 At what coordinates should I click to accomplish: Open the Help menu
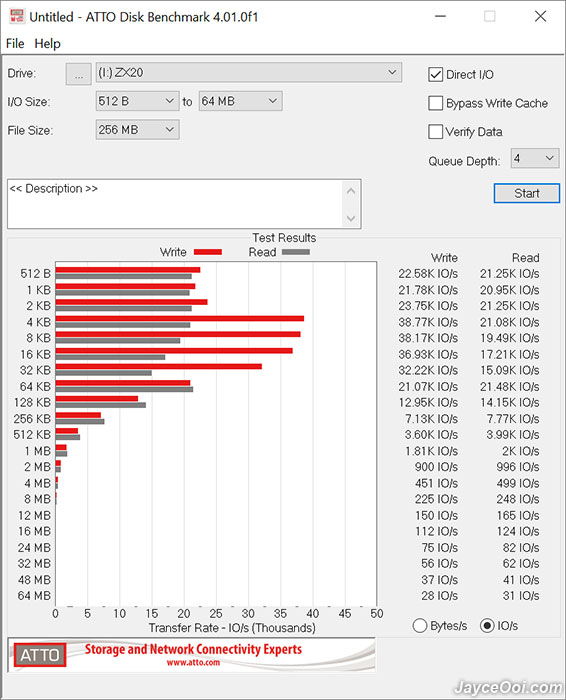point(47,44)
